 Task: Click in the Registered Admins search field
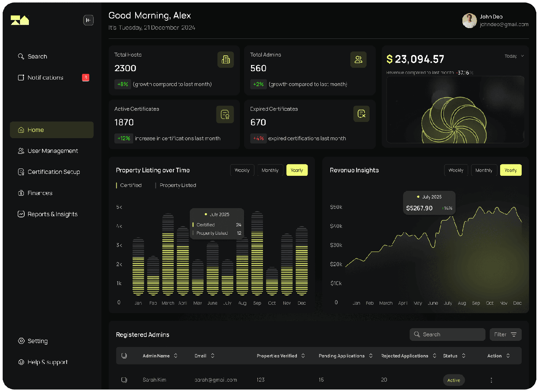pyautogui.click(x=447, y=335)
